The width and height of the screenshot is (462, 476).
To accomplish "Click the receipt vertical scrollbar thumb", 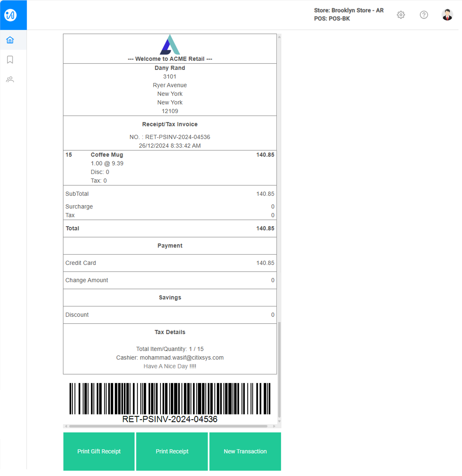I will click(x=279, y=370).
